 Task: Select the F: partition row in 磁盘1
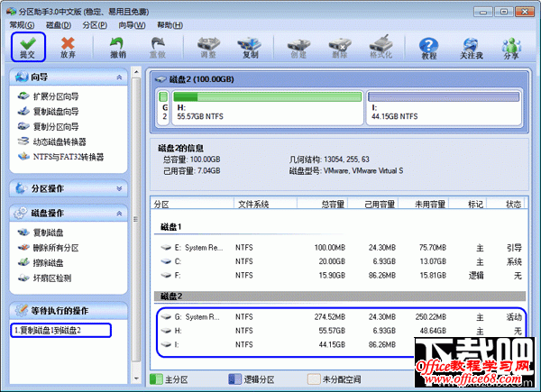tap(340, 275)
